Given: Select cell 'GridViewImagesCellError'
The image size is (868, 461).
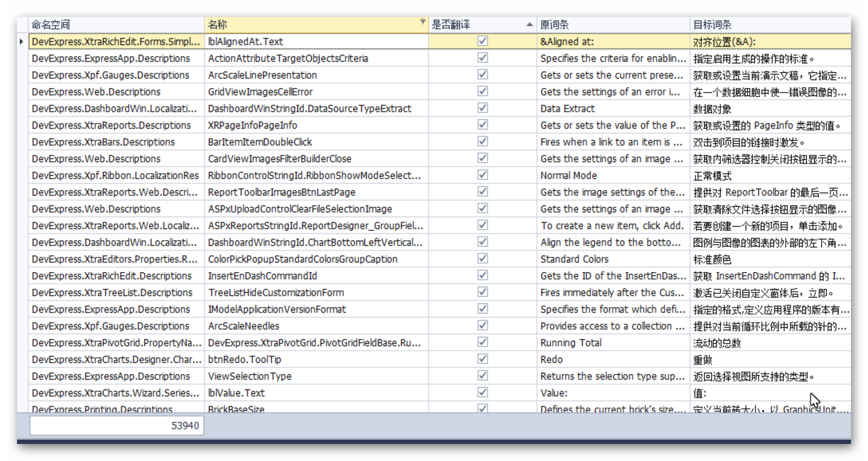Looking at the screenshot, I should pos(317,92).
